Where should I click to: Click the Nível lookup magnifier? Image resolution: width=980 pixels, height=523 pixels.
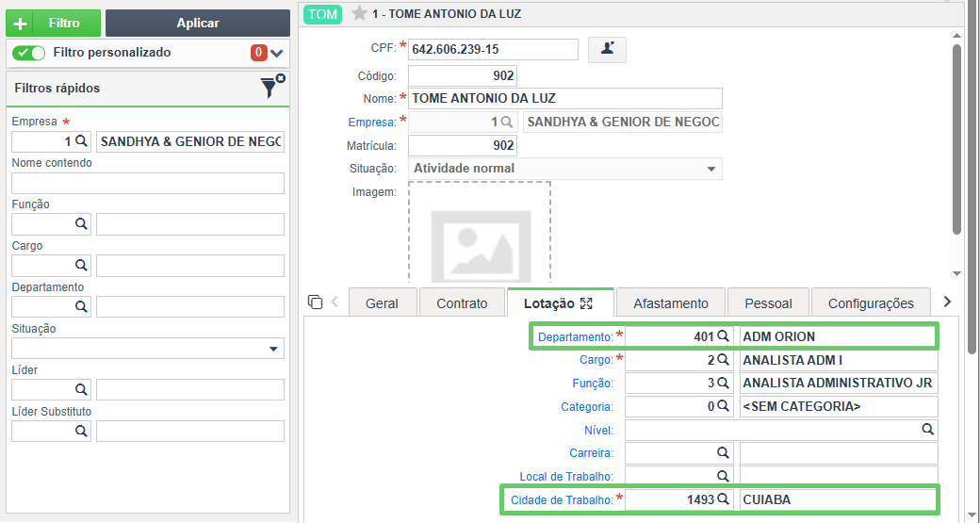(928, 430)
